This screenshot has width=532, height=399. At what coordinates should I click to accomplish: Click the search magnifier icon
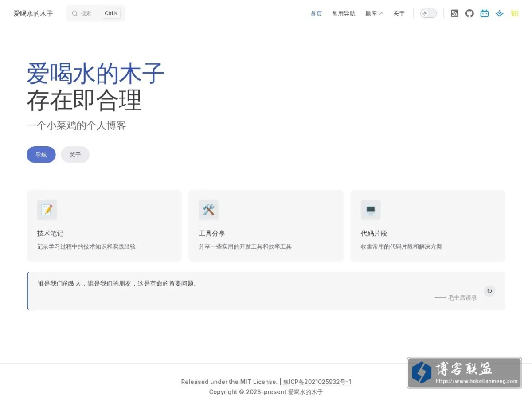[x=75, y=13]
